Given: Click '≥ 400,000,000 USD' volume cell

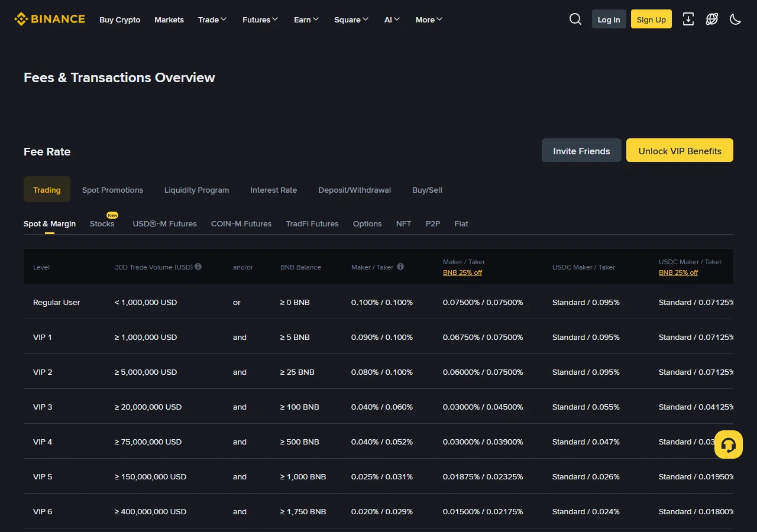Looking at the screenshot, I should click(151, 511).
